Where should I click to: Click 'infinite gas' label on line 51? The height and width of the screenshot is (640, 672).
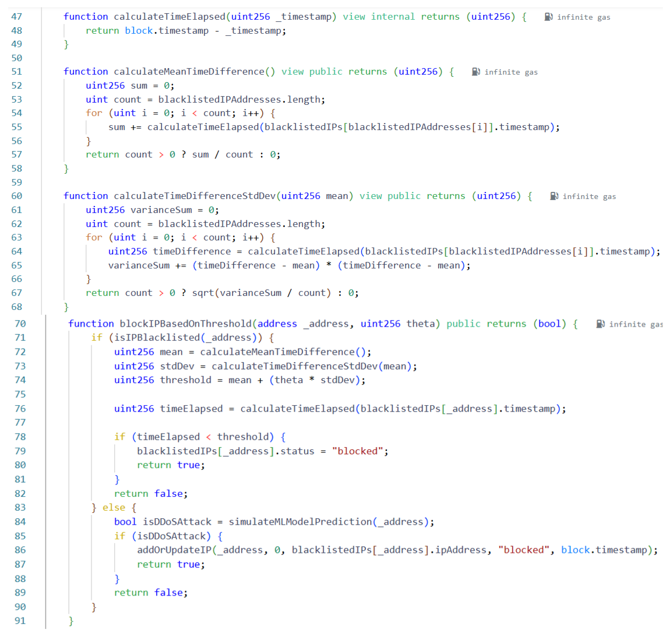511,72
